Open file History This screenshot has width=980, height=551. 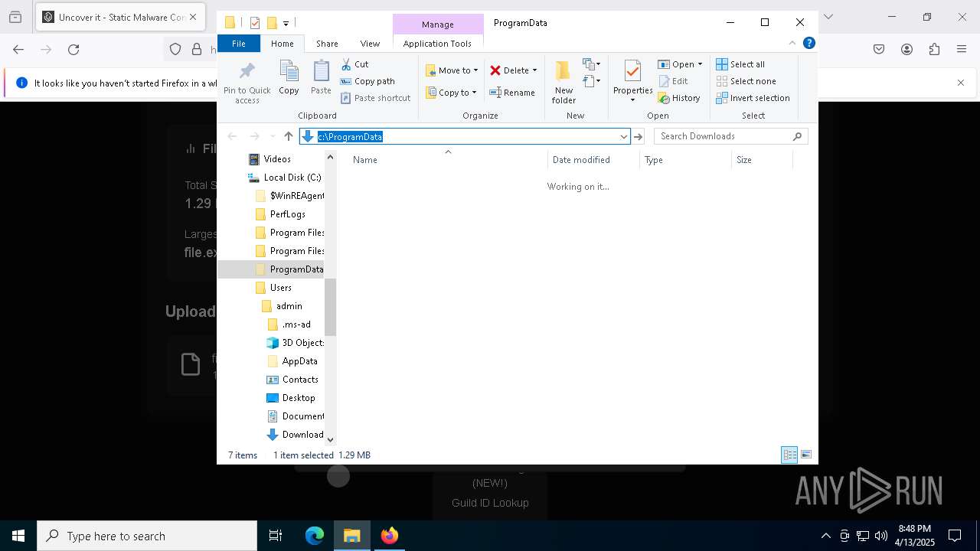[x=679, y=98]
